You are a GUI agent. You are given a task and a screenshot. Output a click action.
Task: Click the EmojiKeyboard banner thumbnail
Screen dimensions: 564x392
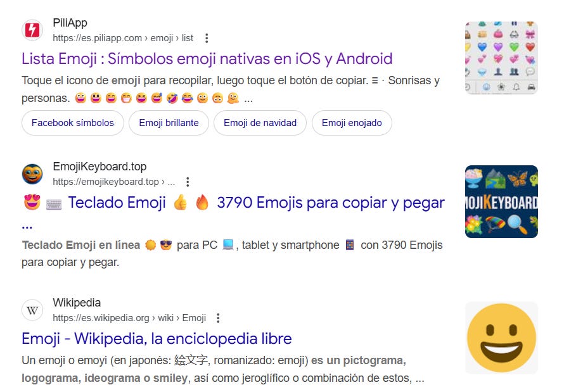[x=501, y=201]
